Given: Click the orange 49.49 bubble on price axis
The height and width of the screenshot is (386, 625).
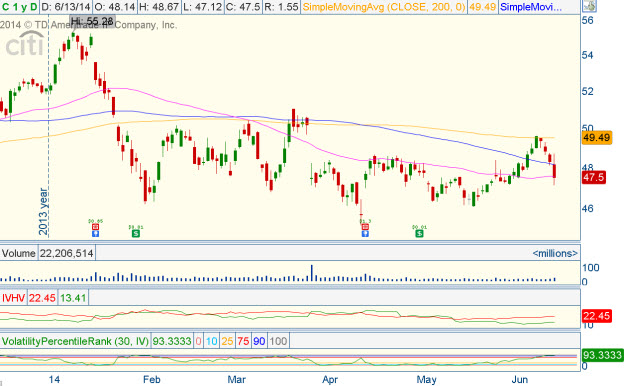Looking at the screenshot, I should 596,138.
